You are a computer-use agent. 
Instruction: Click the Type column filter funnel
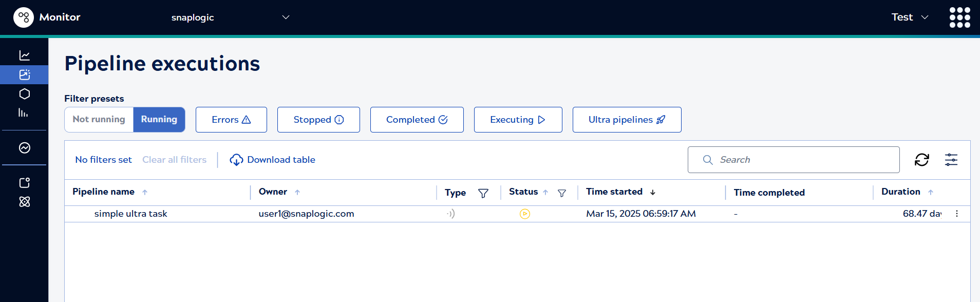pos(483,193)
